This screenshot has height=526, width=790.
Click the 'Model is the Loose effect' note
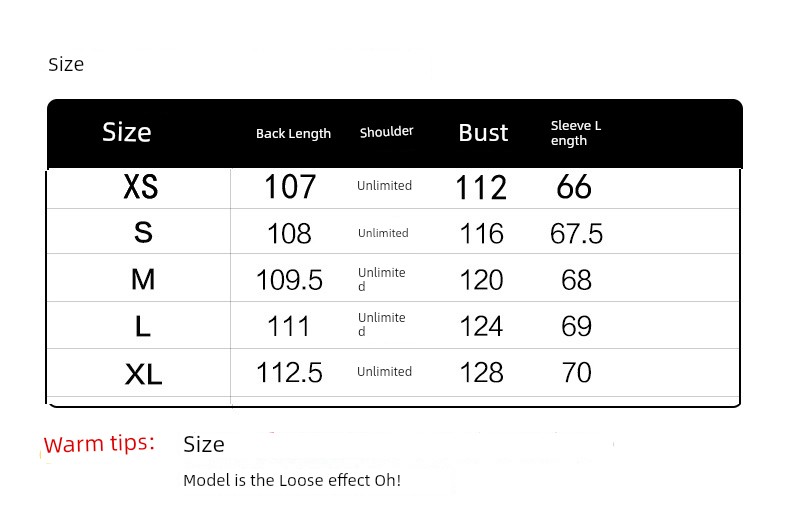pos(292,481)
